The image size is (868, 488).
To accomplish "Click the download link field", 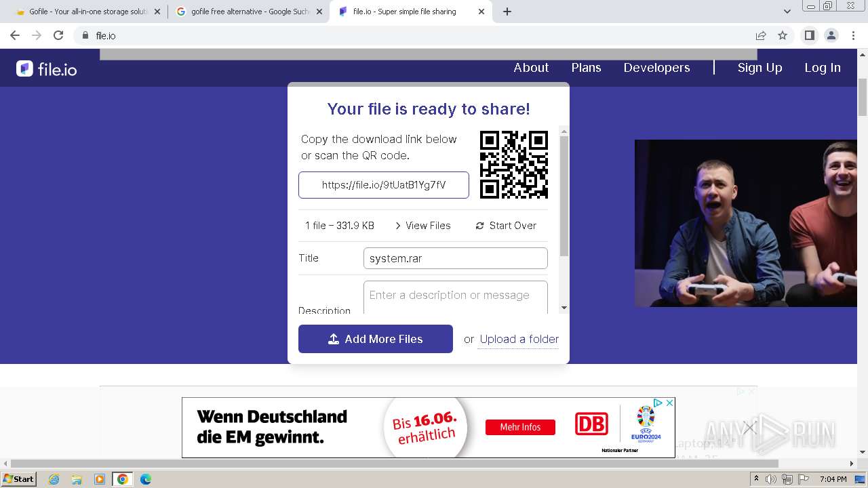I will click(384, 185).
